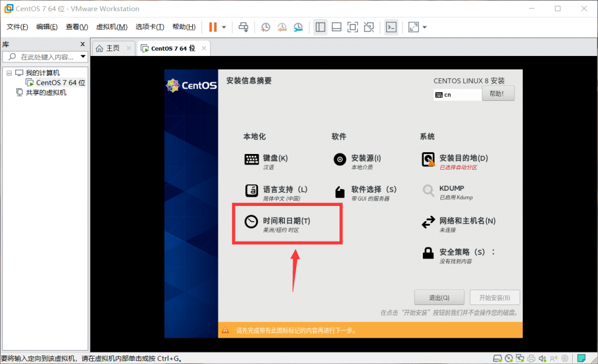The width and height of the screenshot is (598, 364).
Task: Open the library search filter dropdown
Action: click(x=83, y=57)
